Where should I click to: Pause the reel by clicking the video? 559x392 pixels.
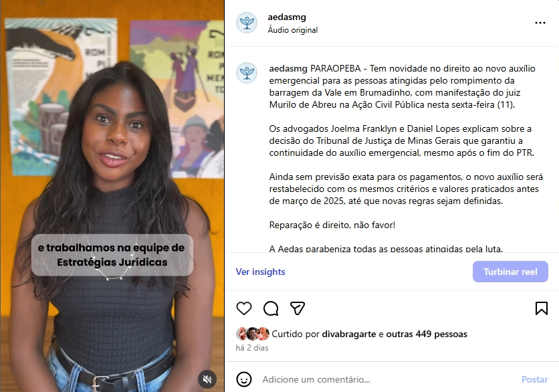(x=112, y=142)
